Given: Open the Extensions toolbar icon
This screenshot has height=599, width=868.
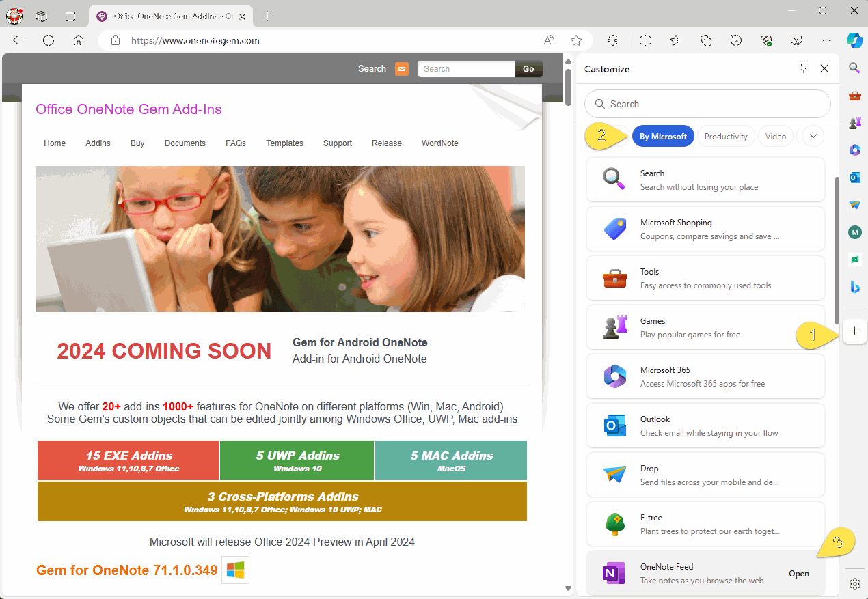Looking at the screenshot, I should 613,40.
